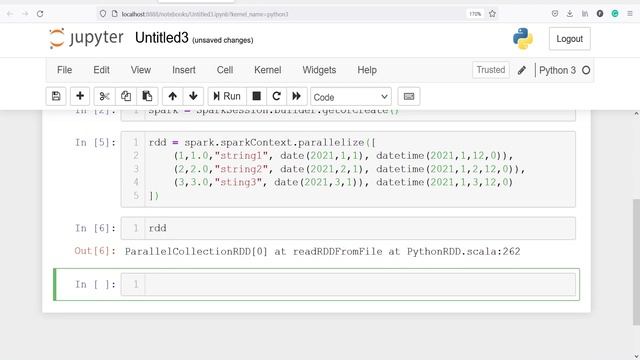The height and width of the screenshot is (360, 640).
Task: Click the Python 3 kernel name
Action: [557, 70]
